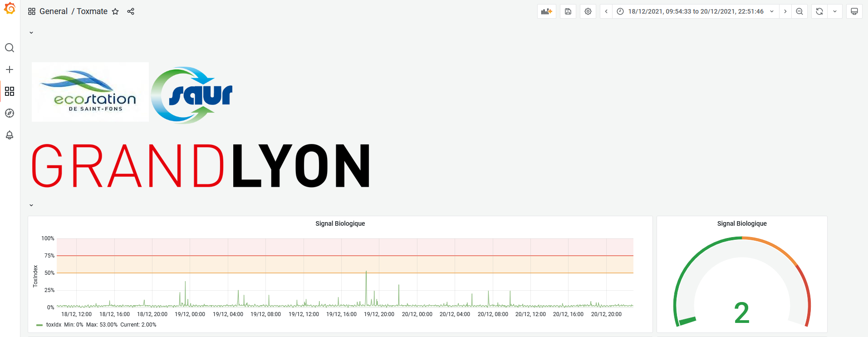This screenshot has height=337, width=868.
Task: Collapse the top row above the logos
Action: pos(31,33)
